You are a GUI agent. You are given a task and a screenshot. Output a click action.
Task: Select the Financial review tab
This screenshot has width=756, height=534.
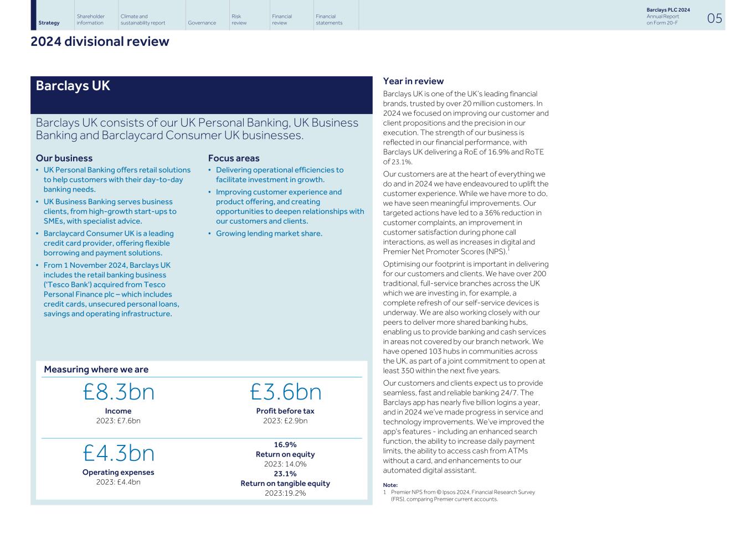click(282, 20)
